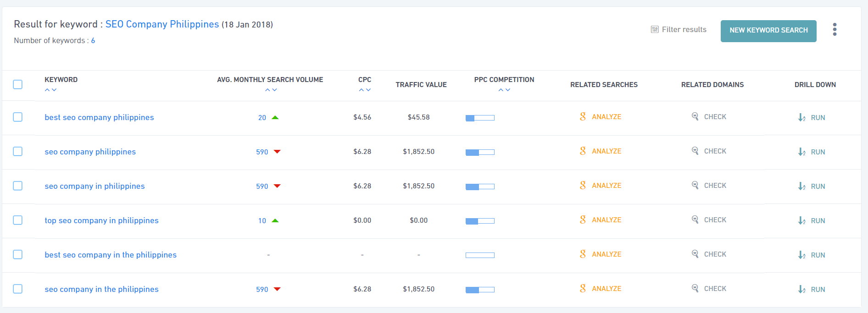Click the PPC competition bar for seo company philippines
The width and height of the screenshot is (868, 313).
click(480, 152)
